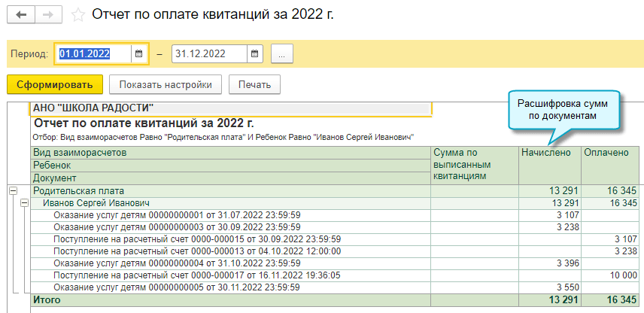
Task: Click the back navigation arrow
Action: (20, 14)
